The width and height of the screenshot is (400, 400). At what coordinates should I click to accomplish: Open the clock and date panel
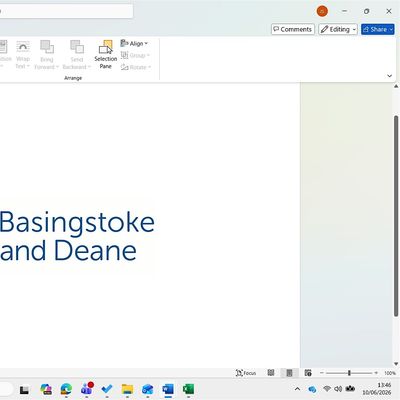377,389
